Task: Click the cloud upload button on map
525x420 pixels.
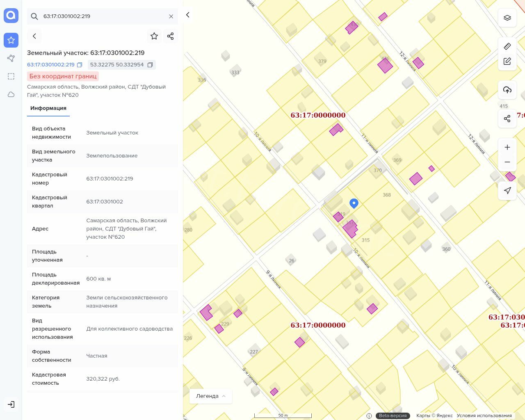Action: [507, 90]
